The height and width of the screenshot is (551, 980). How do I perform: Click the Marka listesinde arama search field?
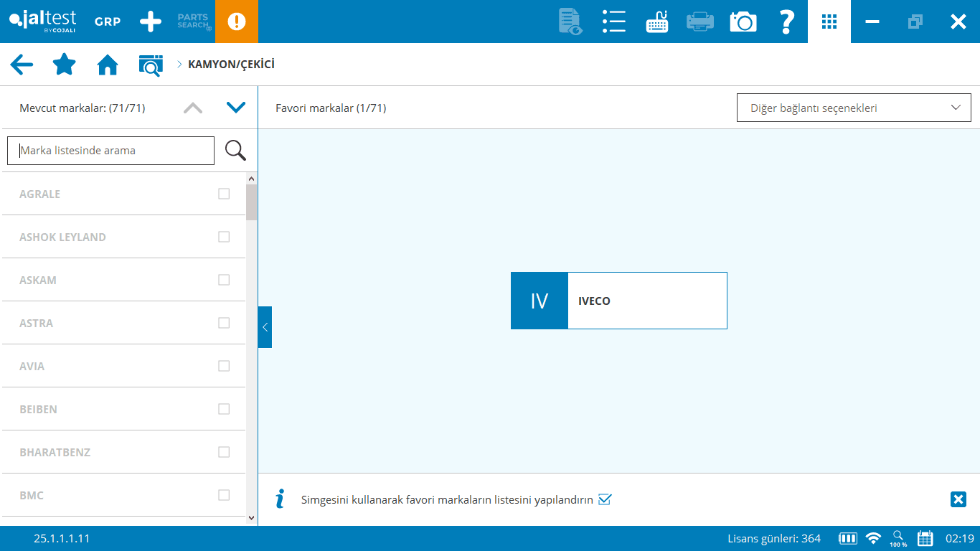(110, 151)
